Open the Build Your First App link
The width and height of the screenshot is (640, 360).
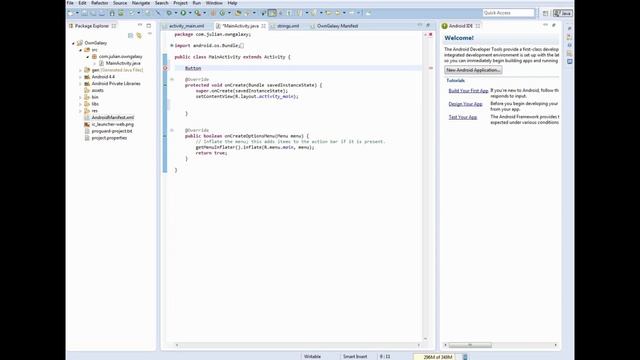click(x=468, y=91)
